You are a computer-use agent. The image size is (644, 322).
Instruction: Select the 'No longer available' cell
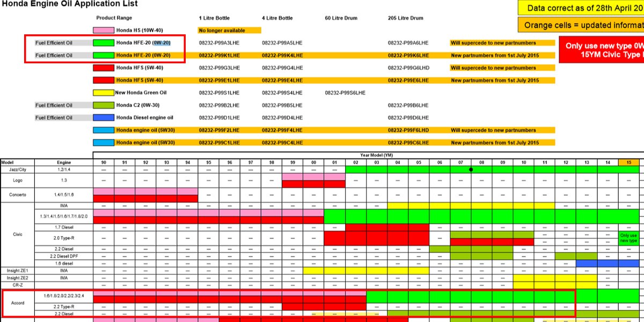coord(229,31)
